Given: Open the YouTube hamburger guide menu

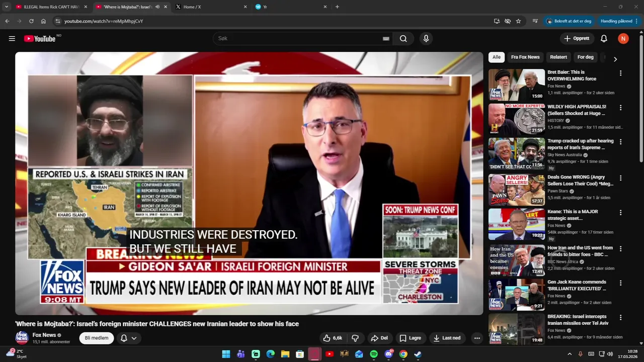Looking at the screenshot, I should click(x=12, y=39).
